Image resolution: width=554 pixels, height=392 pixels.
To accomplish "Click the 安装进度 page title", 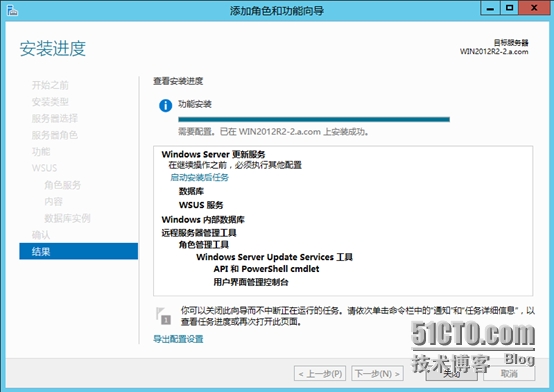I will tap(53, 48).
